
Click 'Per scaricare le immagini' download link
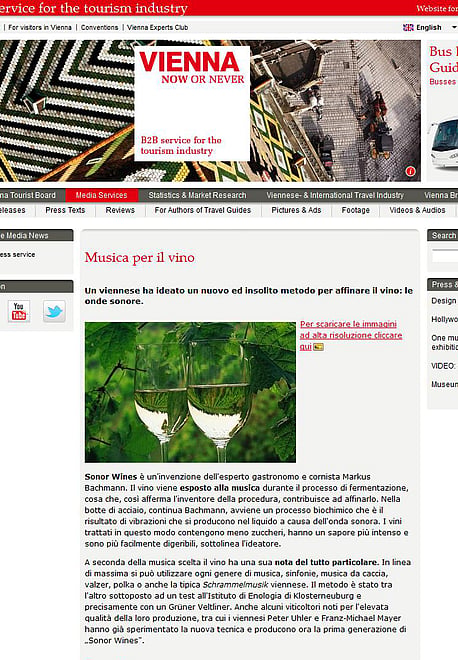pos(351,335)
